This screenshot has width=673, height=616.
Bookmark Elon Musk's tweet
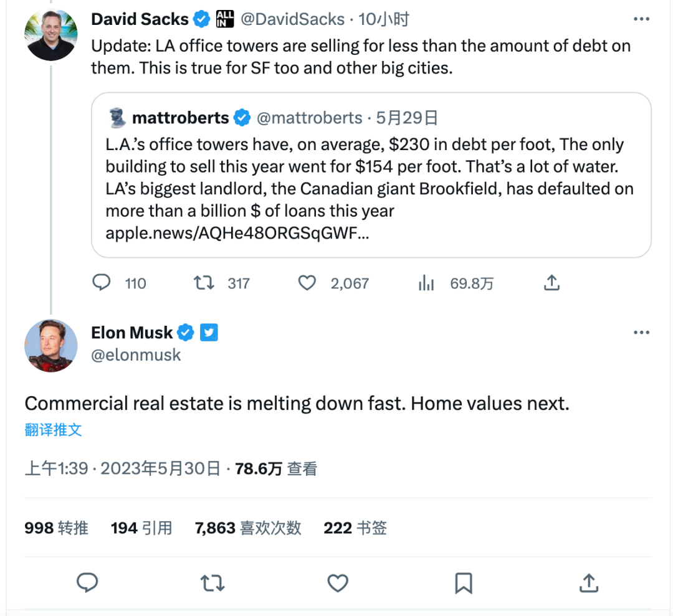463,583
